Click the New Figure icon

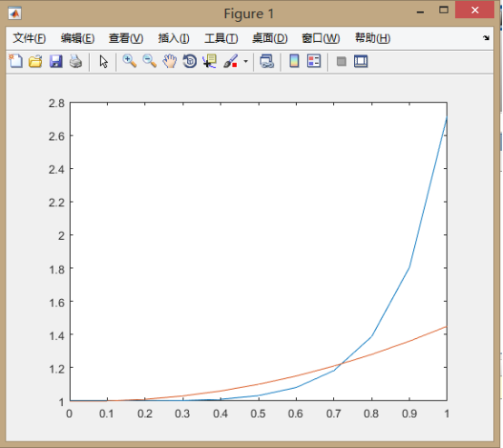(x=15, y=61)
